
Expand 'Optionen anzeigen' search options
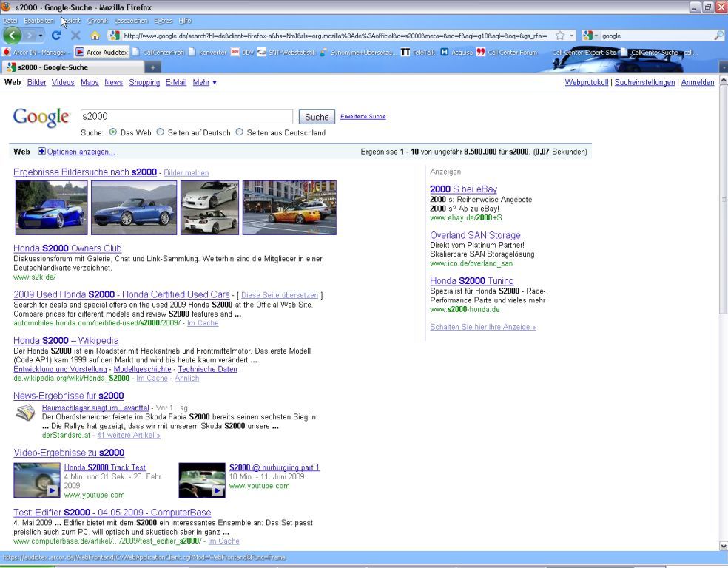pos(81,152)
